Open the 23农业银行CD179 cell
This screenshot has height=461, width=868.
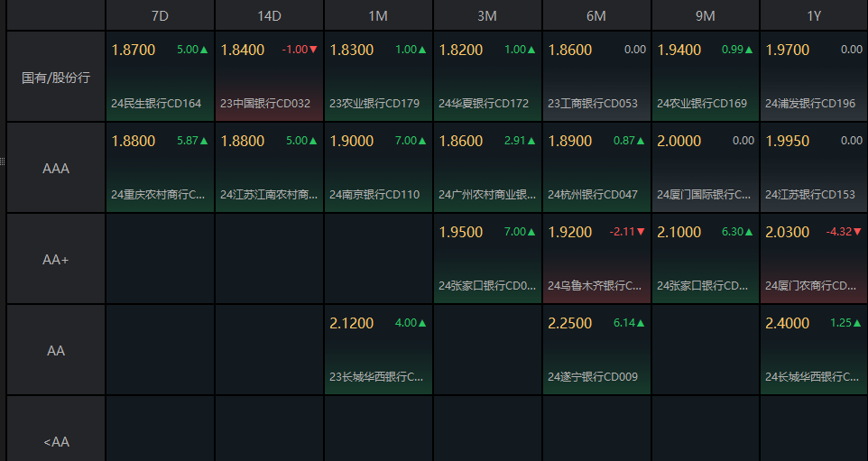coord(378,77)
